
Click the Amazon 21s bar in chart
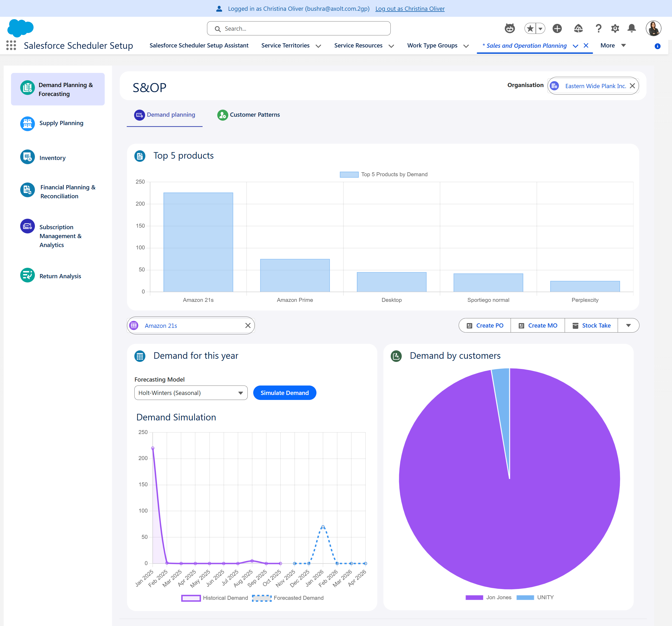[x=198, y=242]
